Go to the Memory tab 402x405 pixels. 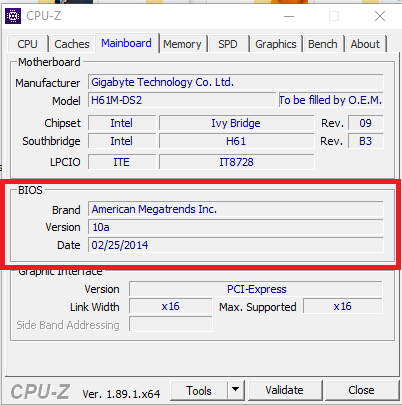(182, 44)
